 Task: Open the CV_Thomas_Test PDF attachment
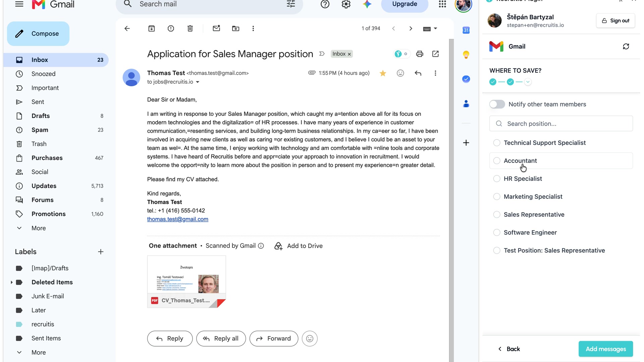pyautogui.click(x=186, y=282)
